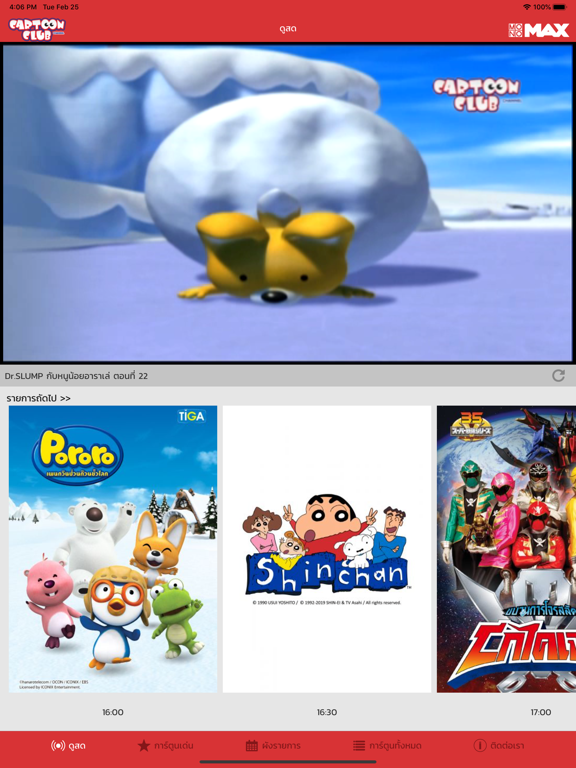The height and width of the screenshot is (768, 576).
Task: Switch to the ดูสด tab label
Action: [x=77, y=746]
